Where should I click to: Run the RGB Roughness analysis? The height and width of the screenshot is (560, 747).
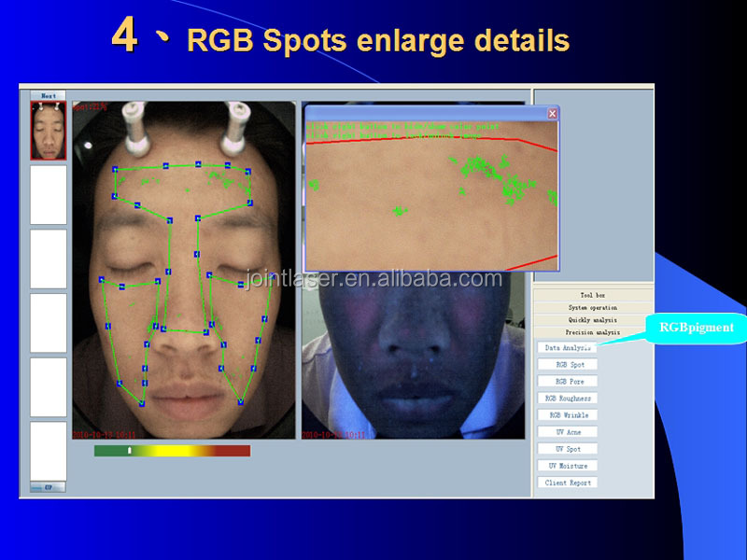tap(568, 399)
